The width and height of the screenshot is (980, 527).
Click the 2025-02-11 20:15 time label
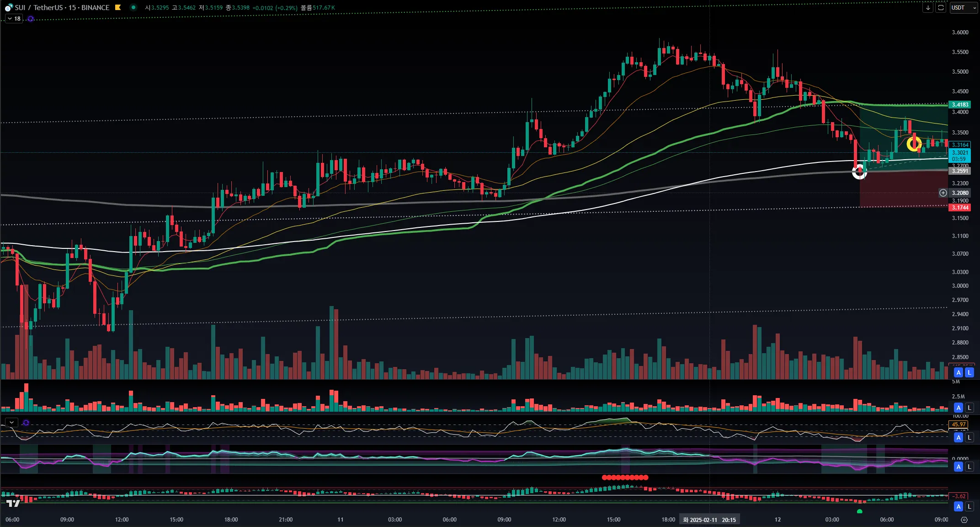coord(709,520)
